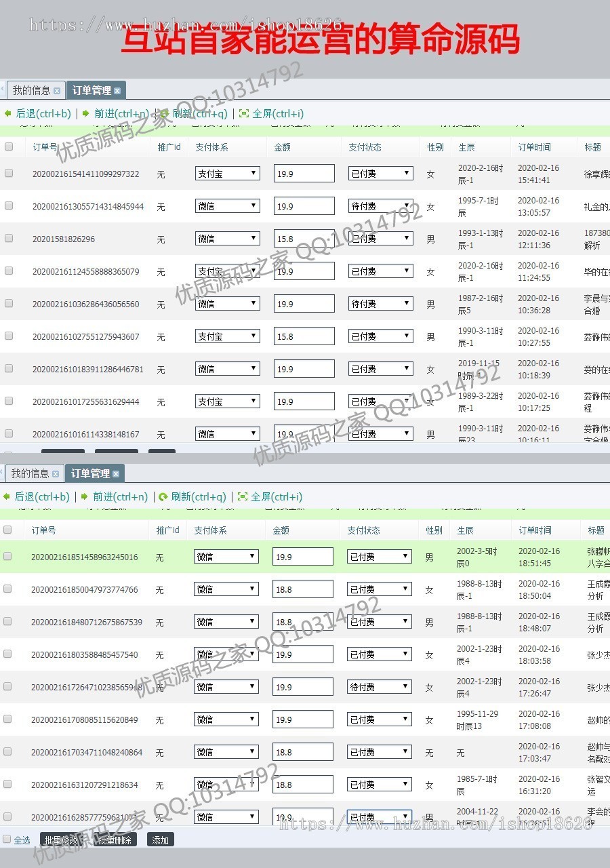Click birth date 1995-11-29 时辰13
This screenshot has height=868, width=610.
477,720
